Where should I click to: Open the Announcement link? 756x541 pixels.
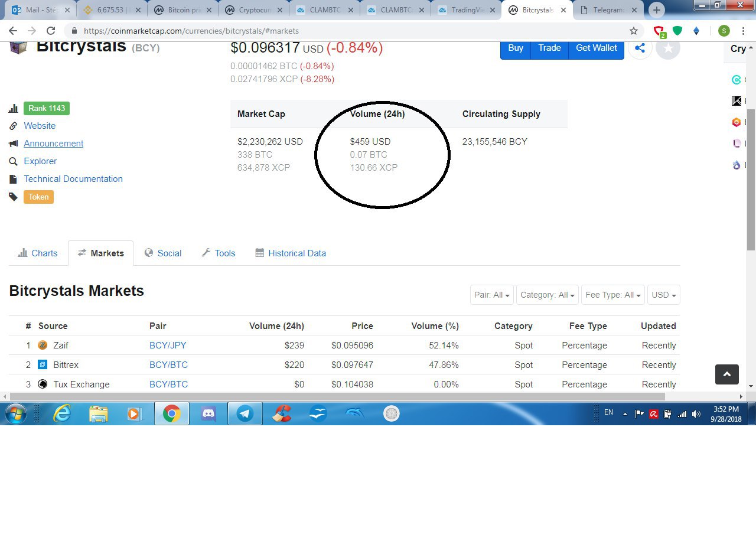coord(54,144)
